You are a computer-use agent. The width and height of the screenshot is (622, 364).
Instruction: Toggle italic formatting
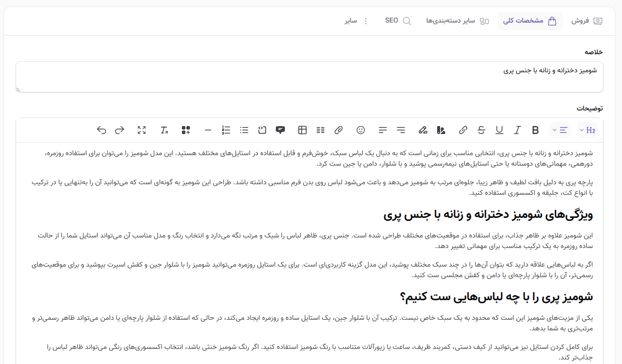tap(517, 130)
